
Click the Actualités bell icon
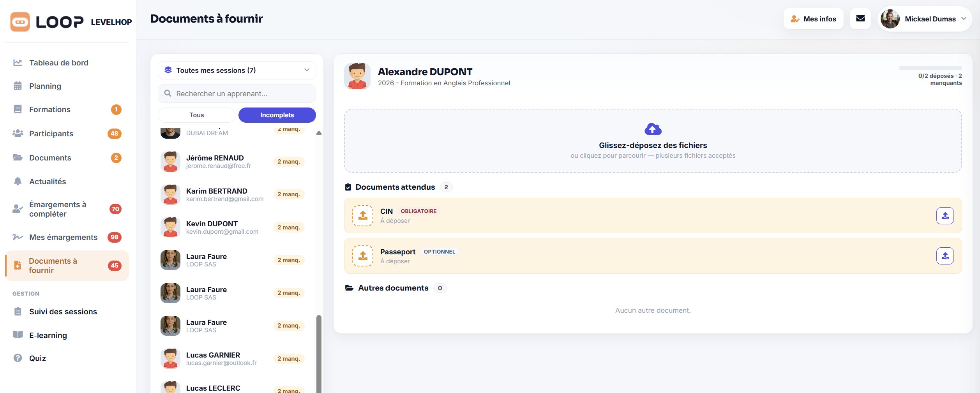coord(18,182)
